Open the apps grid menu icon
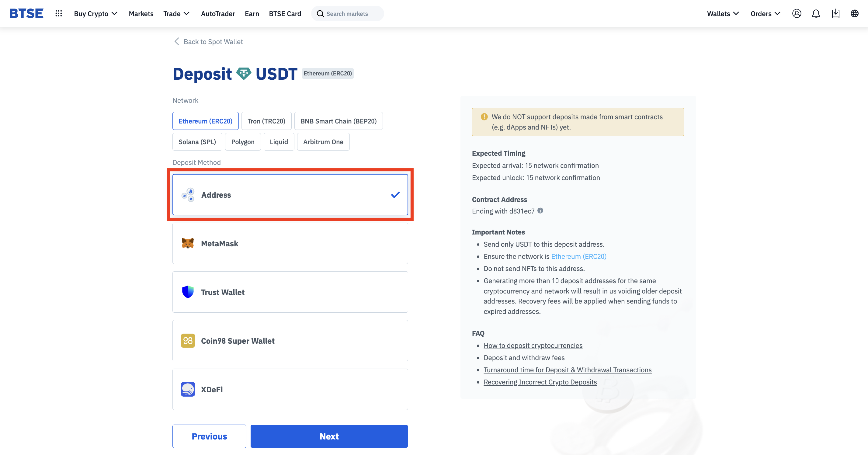The height and width of the screenshot is (455, 868). pyautogui.click(x=59, y=13)
